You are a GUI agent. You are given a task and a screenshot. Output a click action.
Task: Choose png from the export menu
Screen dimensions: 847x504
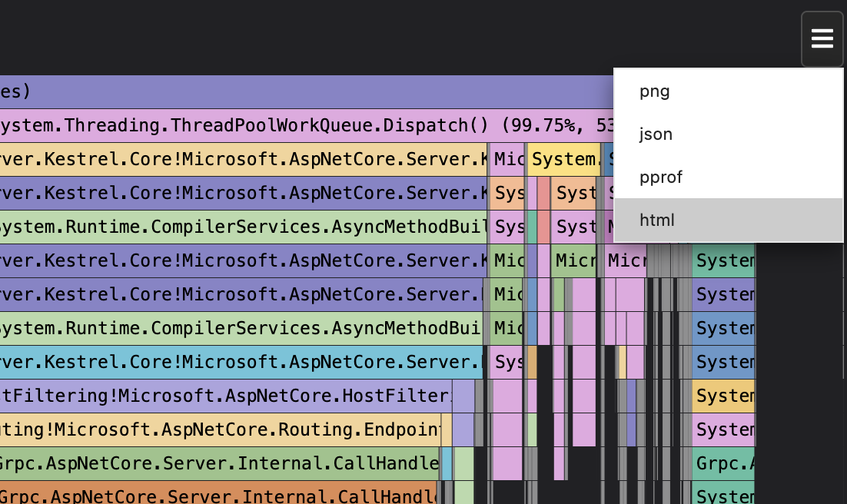coord(654,91)
